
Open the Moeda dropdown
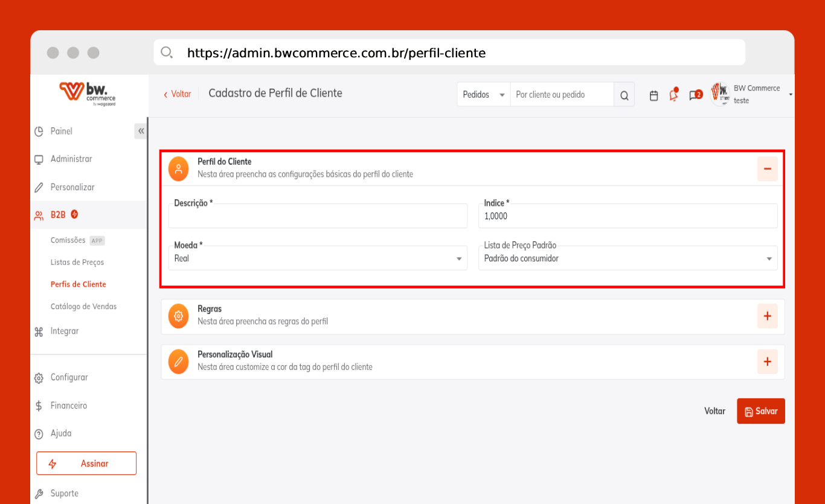(318, 258)
